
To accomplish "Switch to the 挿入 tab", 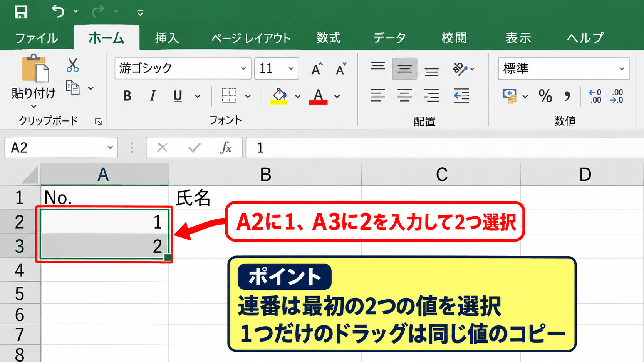I will [x=167, y=38].
